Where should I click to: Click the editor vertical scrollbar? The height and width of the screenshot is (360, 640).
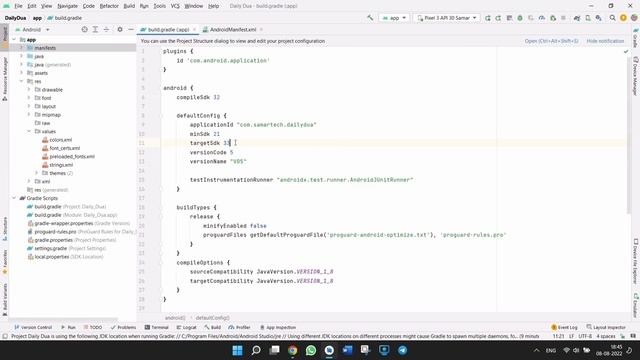point(629,135)
